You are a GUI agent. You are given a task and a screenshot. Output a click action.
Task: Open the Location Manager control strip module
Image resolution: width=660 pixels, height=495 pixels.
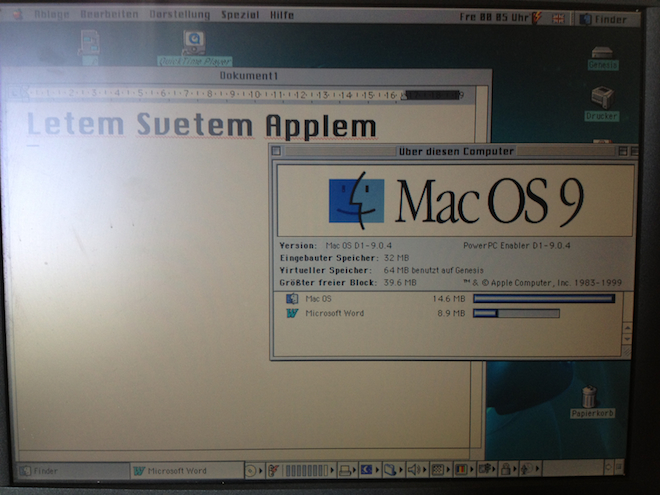click(x=487, y=468)
